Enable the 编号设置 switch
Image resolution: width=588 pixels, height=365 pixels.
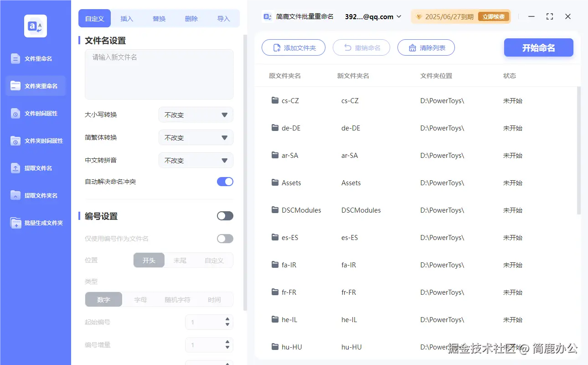click(x=225, y=215)
